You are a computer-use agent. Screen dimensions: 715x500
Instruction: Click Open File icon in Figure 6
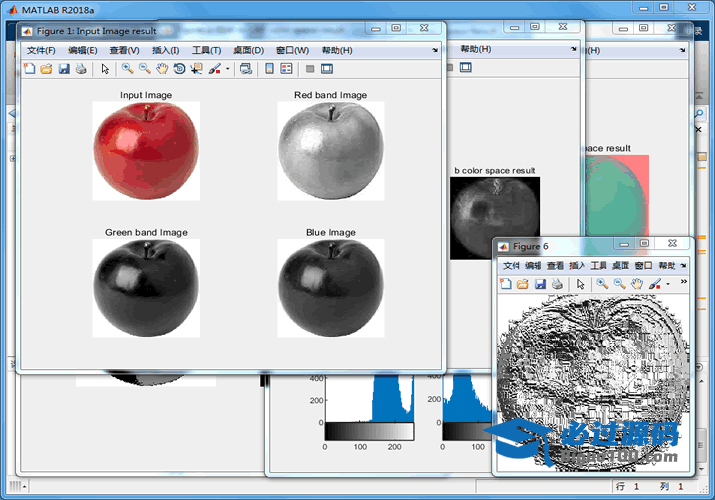tap(523, 284)
